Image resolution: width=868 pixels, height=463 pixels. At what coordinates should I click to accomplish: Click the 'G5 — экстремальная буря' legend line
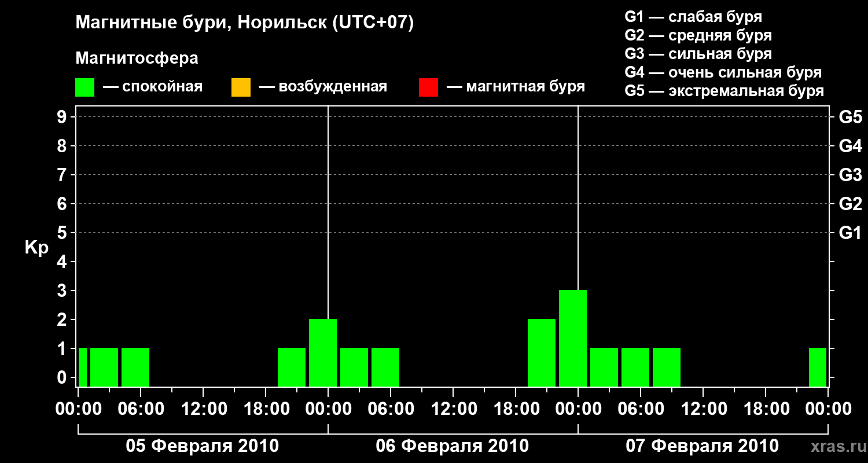point(724,91)
